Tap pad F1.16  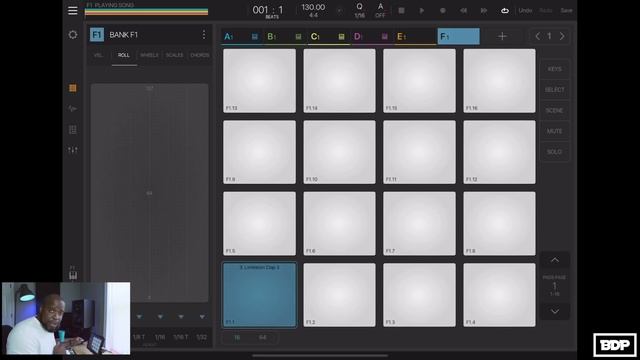pyautogui.click(x=500, y=81)
